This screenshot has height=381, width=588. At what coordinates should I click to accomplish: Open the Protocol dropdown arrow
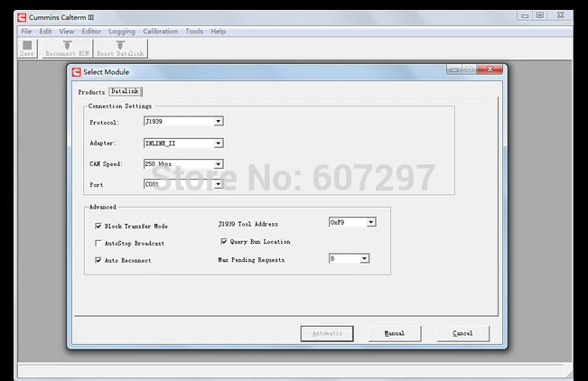click(219, 122)
